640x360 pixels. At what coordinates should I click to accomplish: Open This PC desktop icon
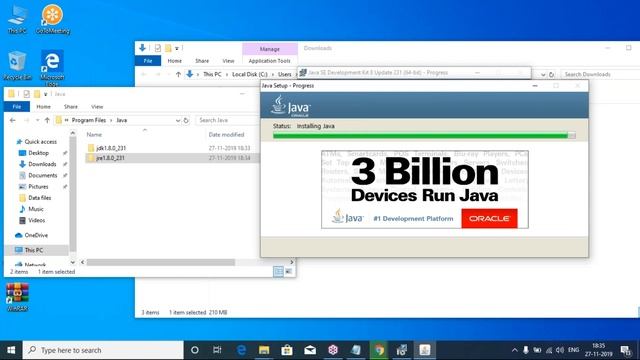click(17, 19)
